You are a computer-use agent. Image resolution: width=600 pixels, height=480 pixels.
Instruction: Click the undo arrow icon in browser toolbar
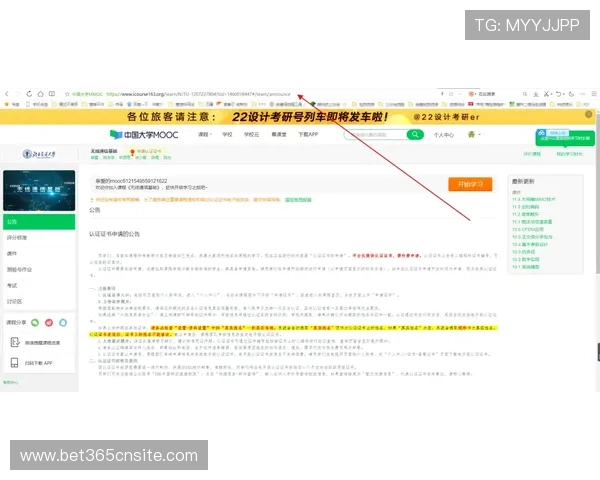pos(559,94)
